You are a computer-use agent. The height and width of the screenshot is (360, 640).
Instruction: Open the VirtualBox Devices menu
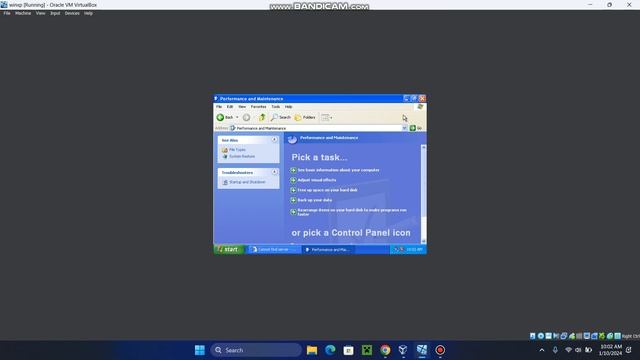(x=72, y=13)
